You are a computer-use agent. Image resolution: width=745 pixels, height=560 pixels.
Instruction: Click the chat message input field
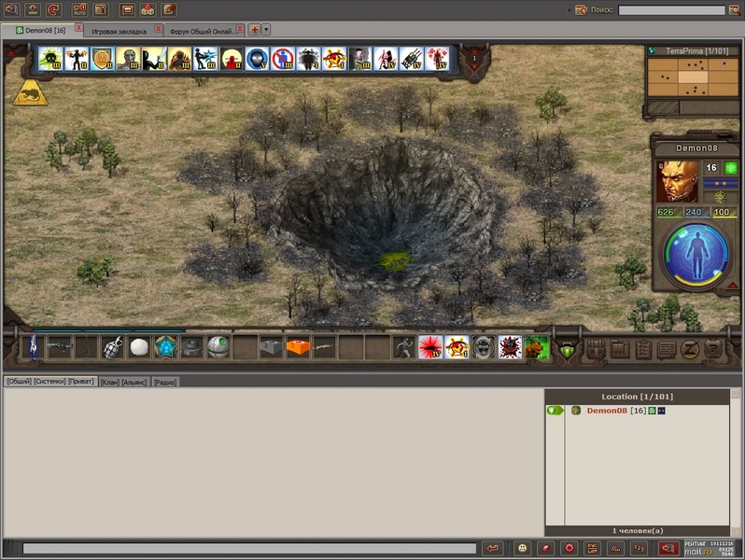pyautogui.click(x=249, y=549)
